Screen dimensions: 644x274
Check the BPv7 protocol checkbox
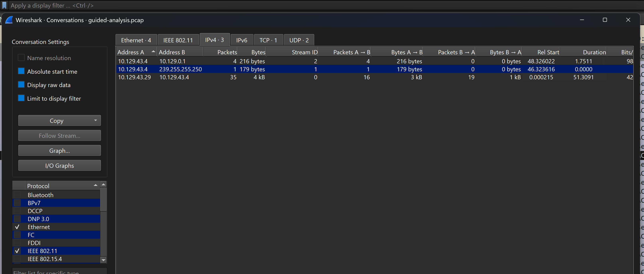17,203
